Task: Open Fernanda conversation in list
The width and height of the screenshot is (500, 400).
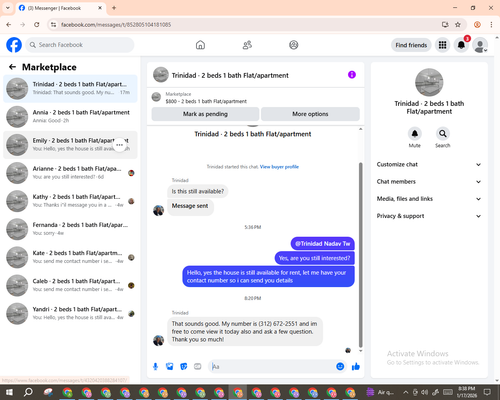Action: [x=70, y=229]
